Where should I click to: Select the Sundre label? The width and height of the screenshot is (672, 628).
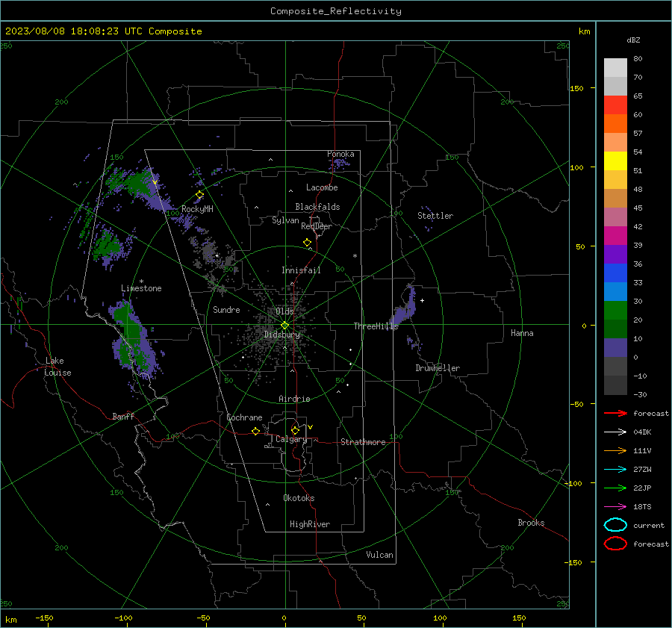pos(226,309)
